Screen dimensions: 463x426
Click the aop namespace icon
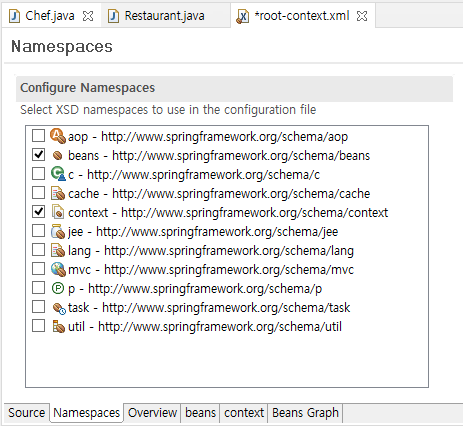point(58,136)
